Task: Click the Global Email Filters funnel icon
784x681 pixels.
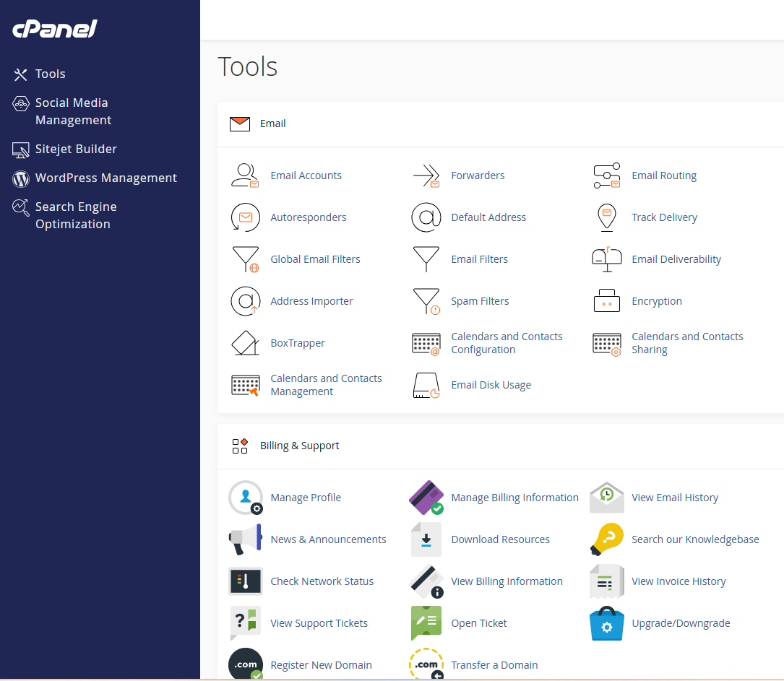Action: (245, 259)
